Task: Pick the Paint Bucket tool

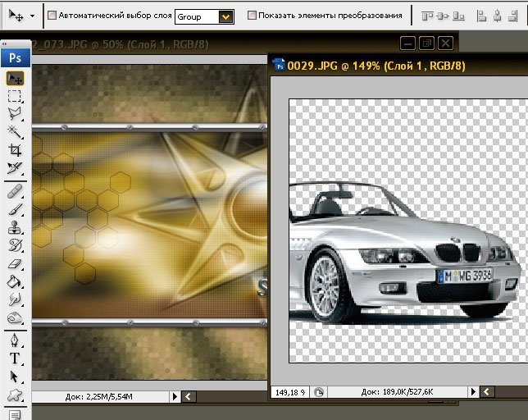Action: (15, 281)
